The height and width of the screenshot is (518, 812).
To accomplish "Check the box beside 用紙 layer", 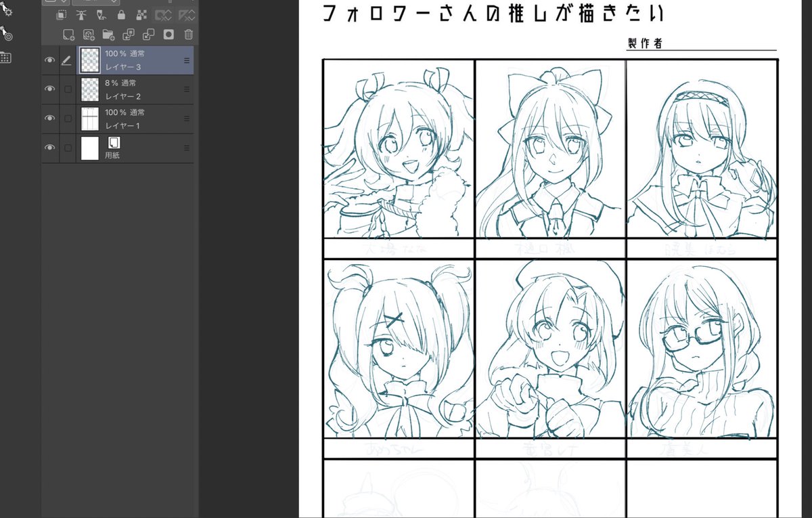I will [x=67, y=148].
